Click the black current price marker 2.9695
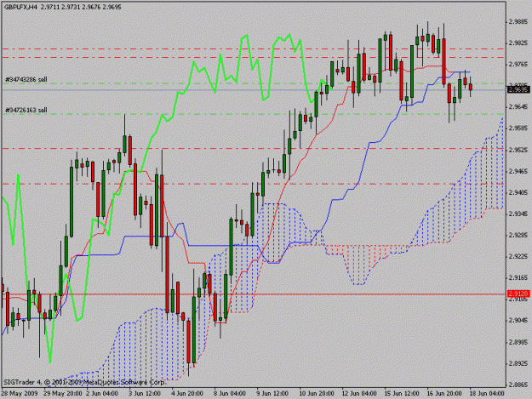Image resolution: width=532 pixels, height=399 pixels. tap(518, 90)
